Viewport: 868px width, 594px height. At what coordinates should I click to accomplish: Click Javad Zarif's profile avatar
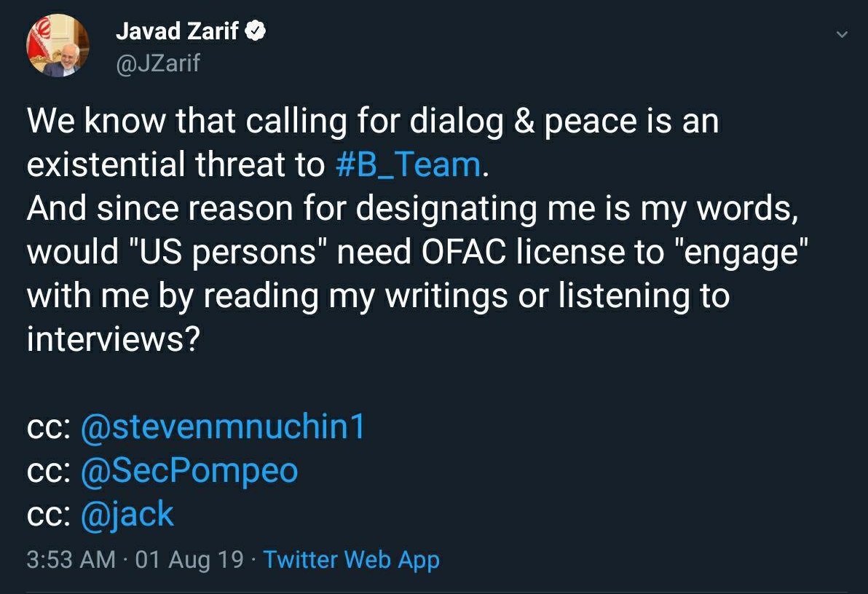click(x=58, y=45)
